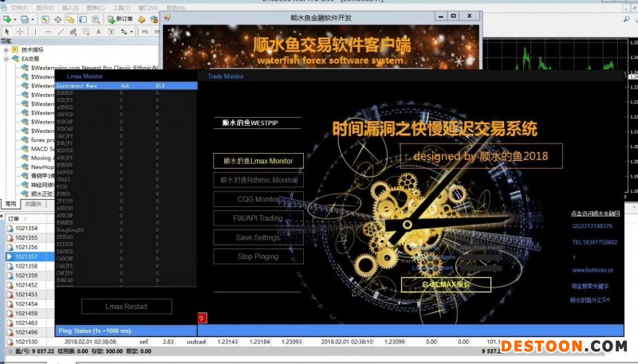Click the Instrument Name column header
The height and width of the screenshot is (364, 638).
click(77, 86)
